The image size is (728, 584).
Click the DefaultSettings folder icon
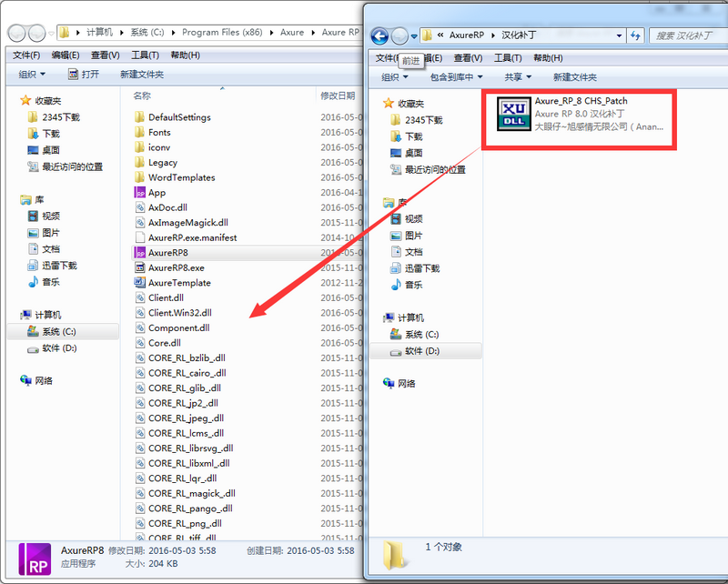tap(140, 117)
